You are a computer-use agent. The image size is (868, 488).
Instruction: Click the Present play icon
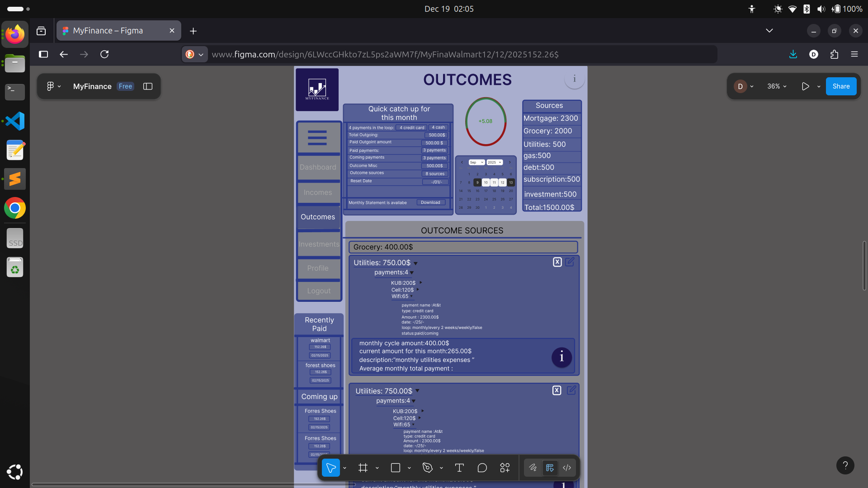[805, 86]
